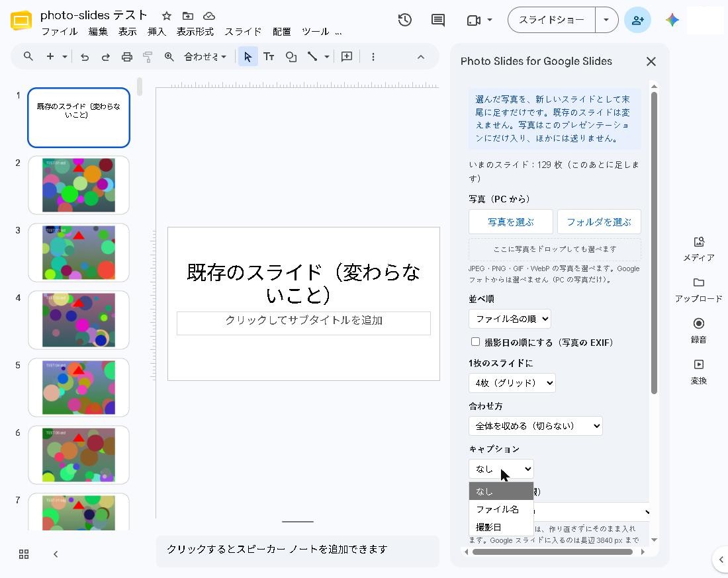Insert a text box
Viewport: 728px width, 578px height.
click(269, 57)
